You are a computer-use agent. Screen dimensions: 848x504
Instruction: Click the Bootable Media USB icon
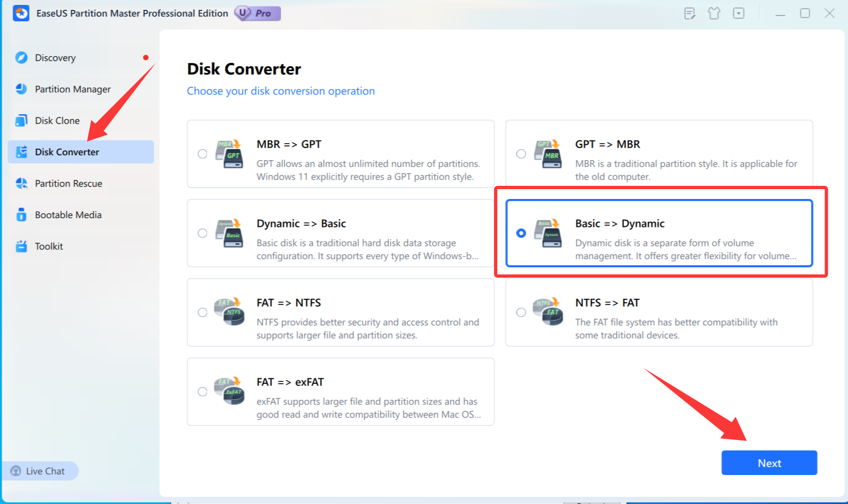(21, 214)
